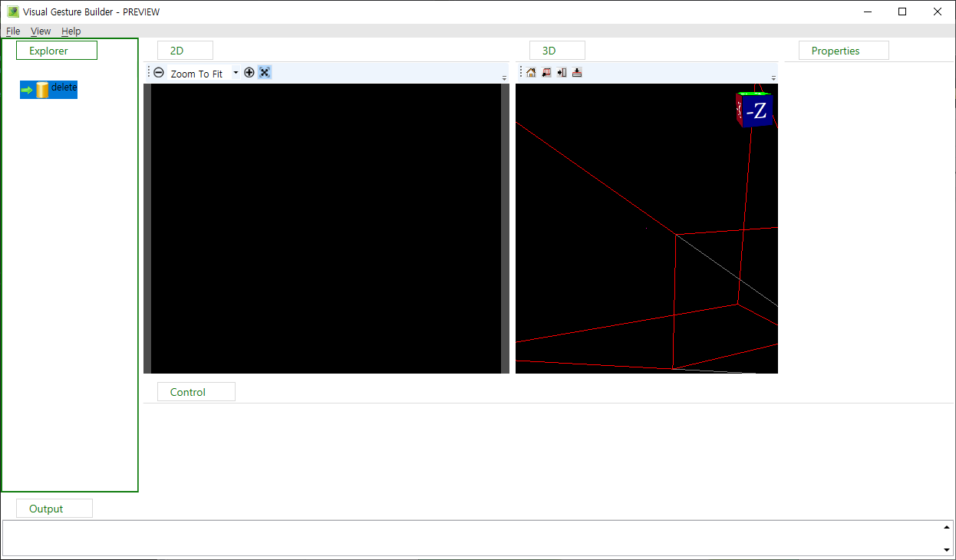Select the delete solution in Explorer

pos(49,89)
